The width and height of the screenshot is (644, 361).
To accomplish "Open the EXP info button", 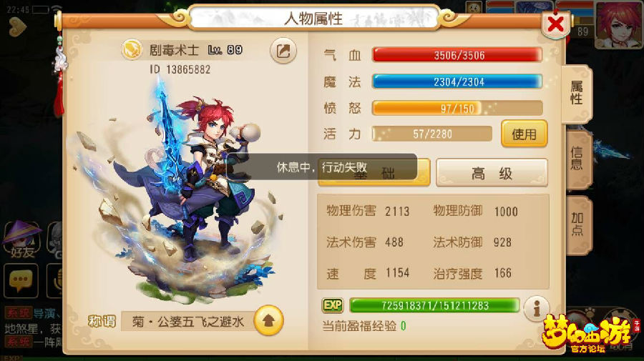I will pyautogui.click(x=537, y=309).
